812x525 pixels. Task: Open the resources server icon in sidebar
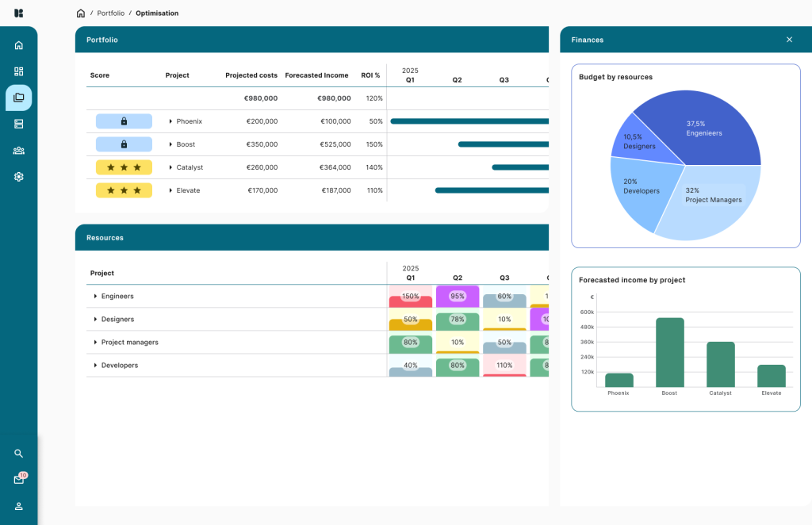tap(19, 124)
